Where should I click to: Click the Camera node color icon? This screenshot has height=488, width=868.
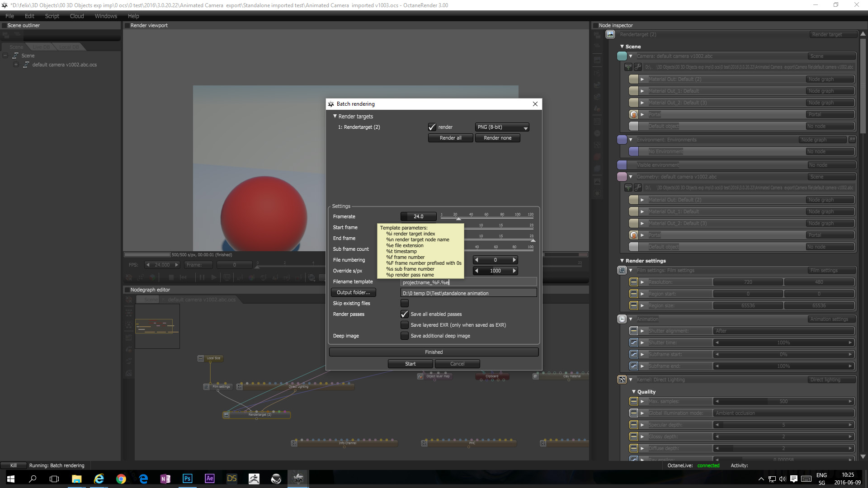[622, 56]
